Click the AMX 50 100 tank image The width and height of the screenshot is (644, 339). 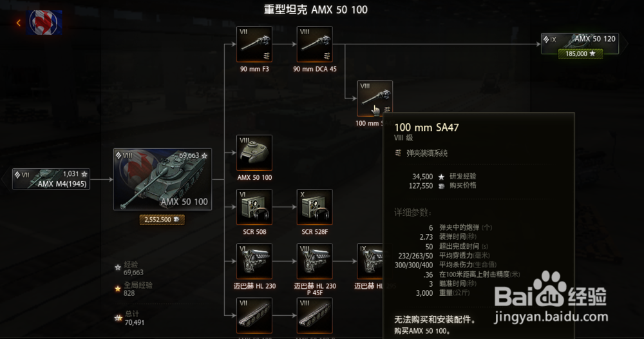tap(163, 180)
